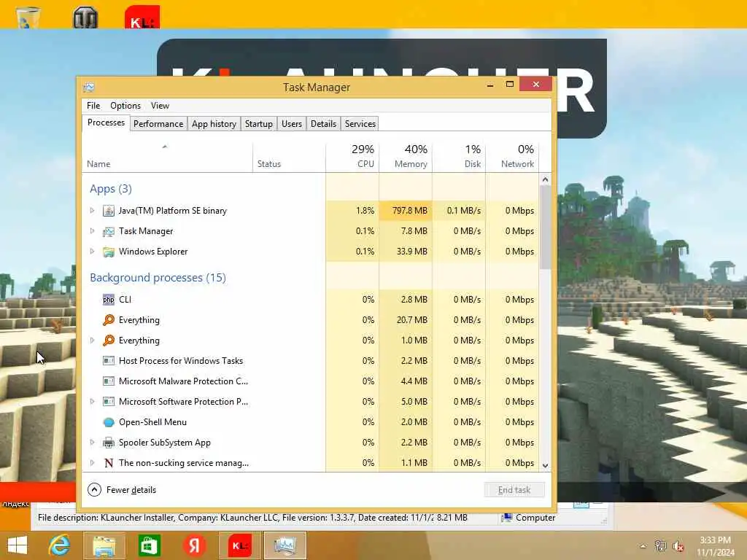Switch to the Startup tab
Viewport: 747px width, 560px height.
pos(259,124)
